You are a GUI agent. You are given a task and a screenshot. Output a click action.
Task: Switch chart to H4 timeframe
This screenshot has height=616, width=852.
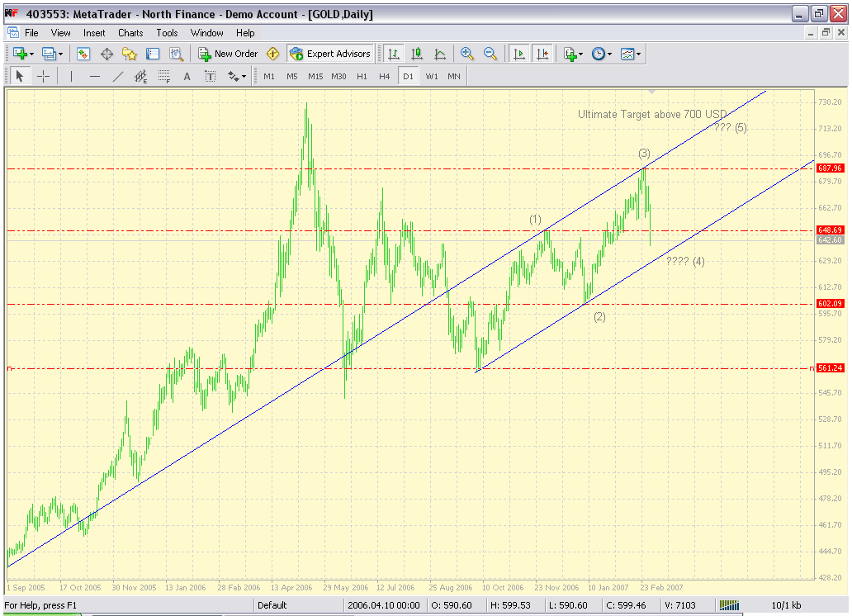pos(385,77)
